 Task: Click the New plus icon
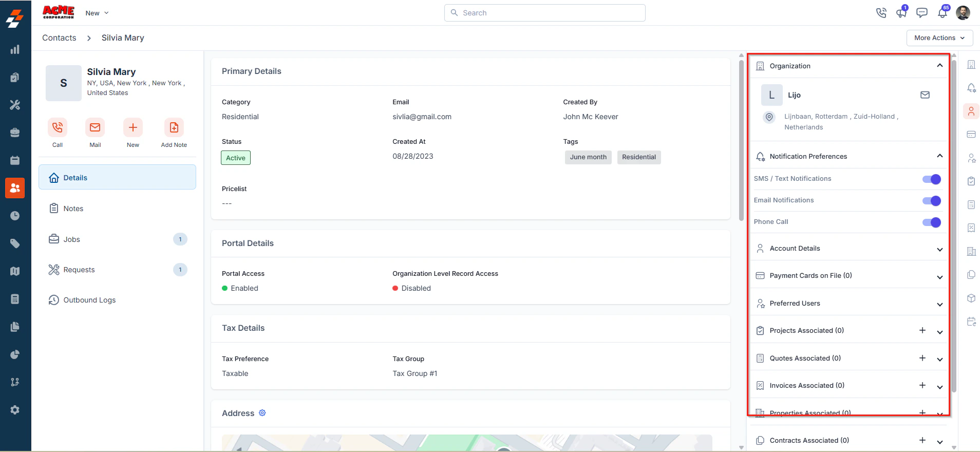(133, 127)
